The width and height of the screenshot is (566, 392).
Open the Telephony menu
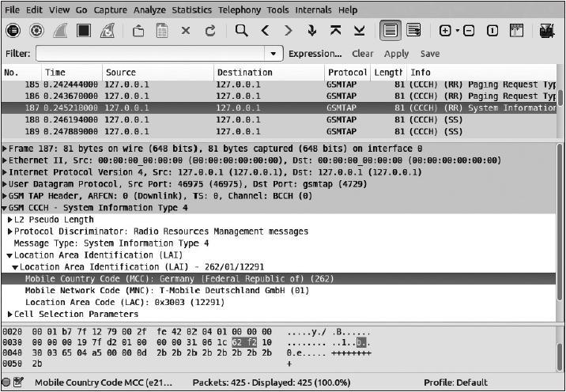coord(240,10)
